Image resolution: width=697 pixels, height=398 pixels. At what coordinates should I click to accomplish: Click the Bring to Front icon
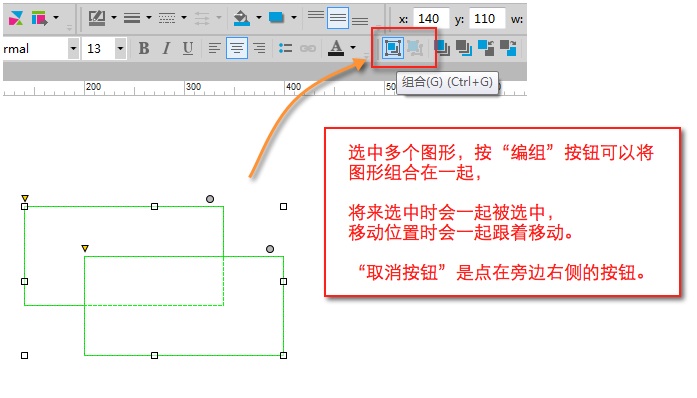[442, 48]
